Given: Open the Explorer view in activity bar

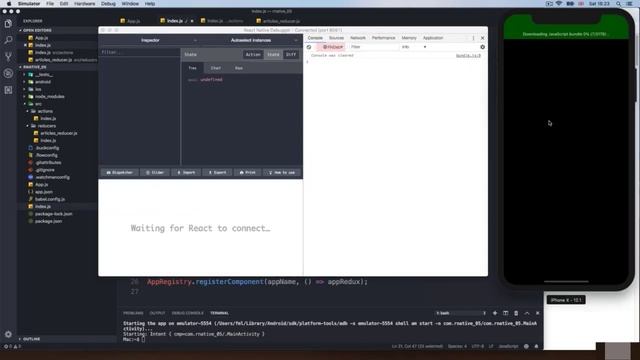Looking at the screenshot, I should pyautogui.click(x=8, y=24).
